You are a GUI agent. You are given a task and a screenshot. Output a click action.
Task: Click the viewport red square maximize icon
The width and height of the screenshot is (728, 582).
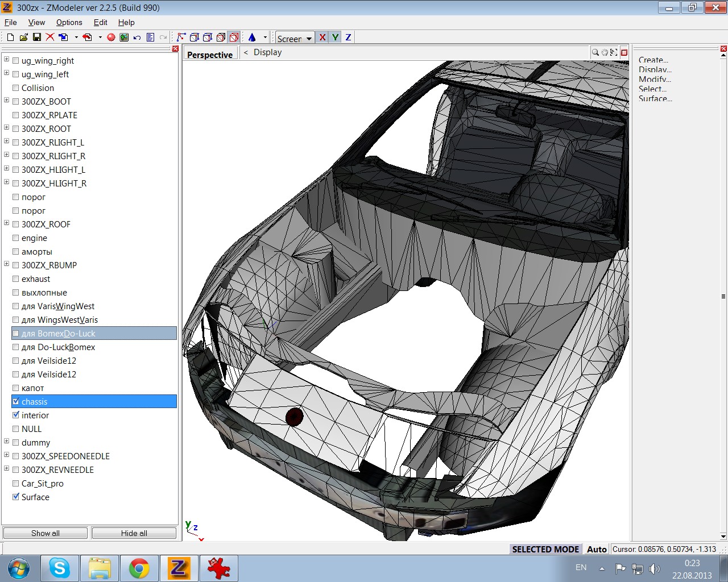click(x=624, y=52)
